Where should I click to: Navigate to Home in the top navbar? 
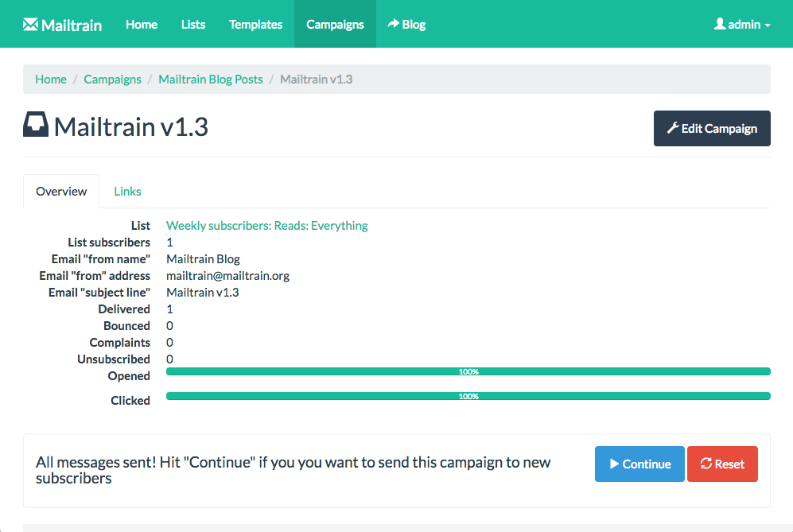point(142,24)
